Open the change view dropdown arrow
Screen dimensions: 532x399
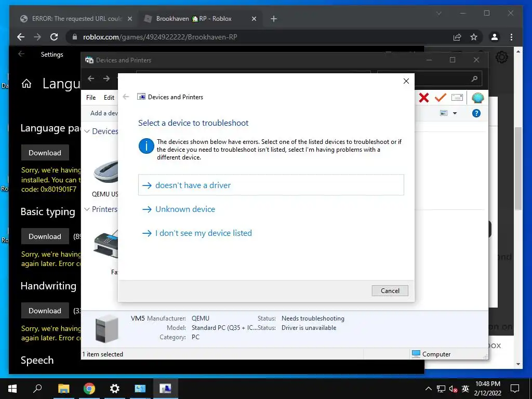click(455, 113)
